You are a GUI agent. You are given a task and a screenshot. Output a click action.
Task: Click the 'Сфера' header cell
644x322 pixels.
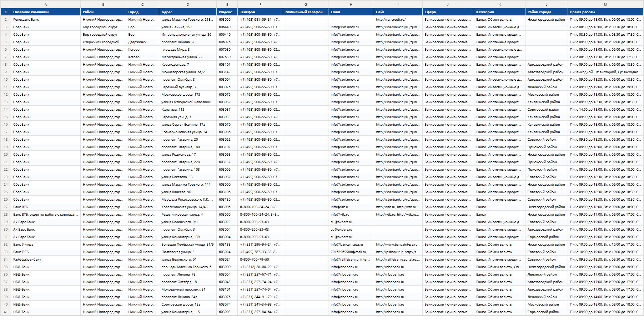[x=448, y=12]
